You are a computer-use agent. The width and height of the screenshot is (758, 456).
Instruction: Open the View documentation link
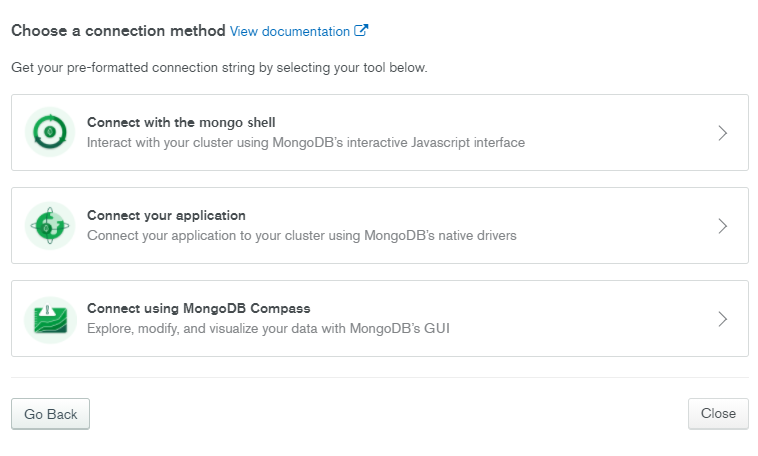tap(290, 31)
